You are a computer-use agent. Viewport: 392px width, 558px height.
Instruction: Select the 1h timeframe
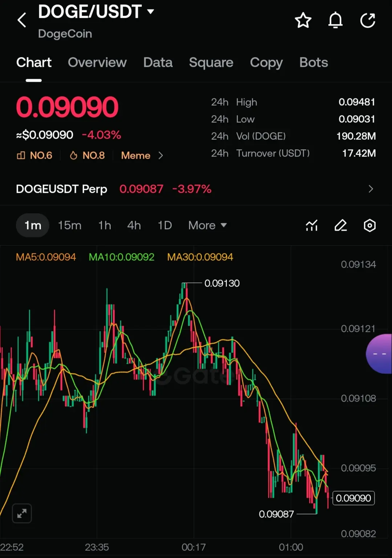click(x=105, y=225)
